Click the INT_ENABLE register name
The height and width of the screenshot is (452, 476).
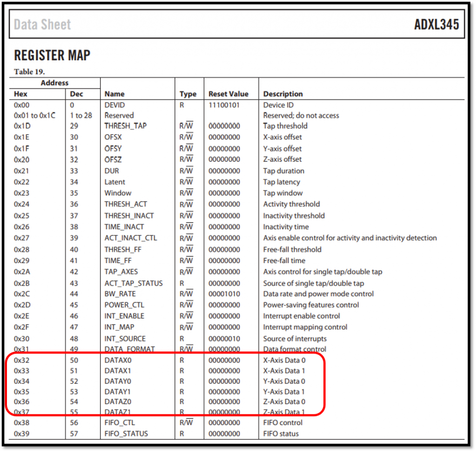point(124,316)
